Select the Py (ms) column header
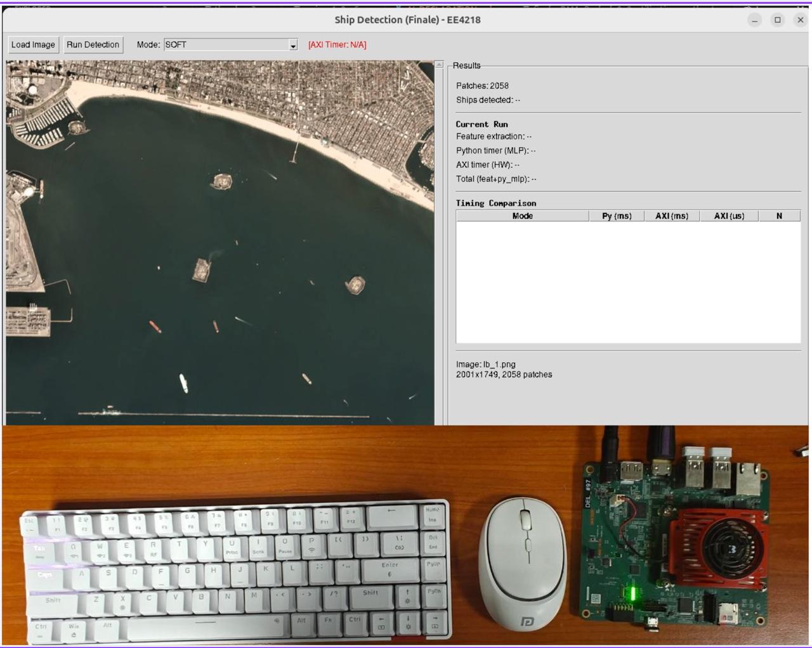 pyautogui.click(x=617, y=216)
